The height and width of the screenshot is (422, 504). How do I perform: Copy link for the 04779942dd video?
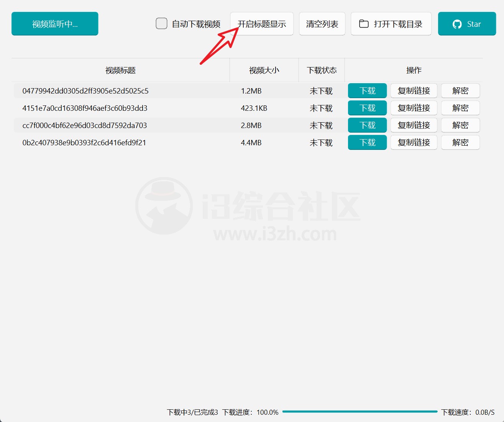(x=414, y=91)
